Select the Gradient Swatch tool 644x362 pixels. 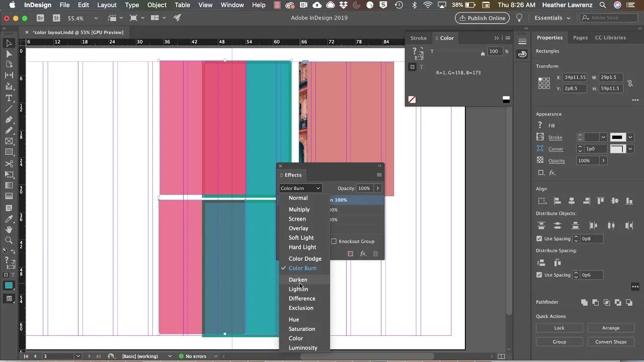point(9,186)
